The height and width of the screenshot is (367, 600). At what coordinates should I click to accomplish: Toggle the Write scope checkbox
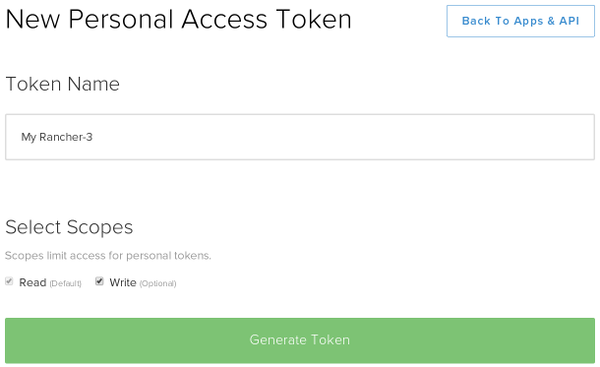click(x=99, y=282)
